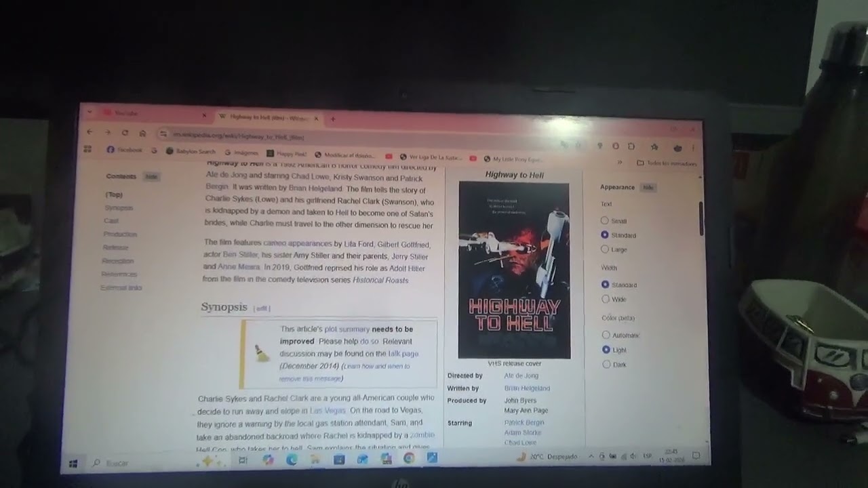Screen dimensions: 868x488
Task: Open the My Little Pony bookmark
Action: pyautogui.click(x=513, y=159)
